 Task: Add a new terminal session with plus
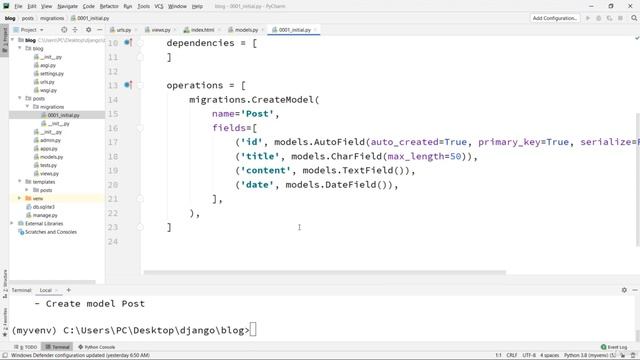click(69, 290)
